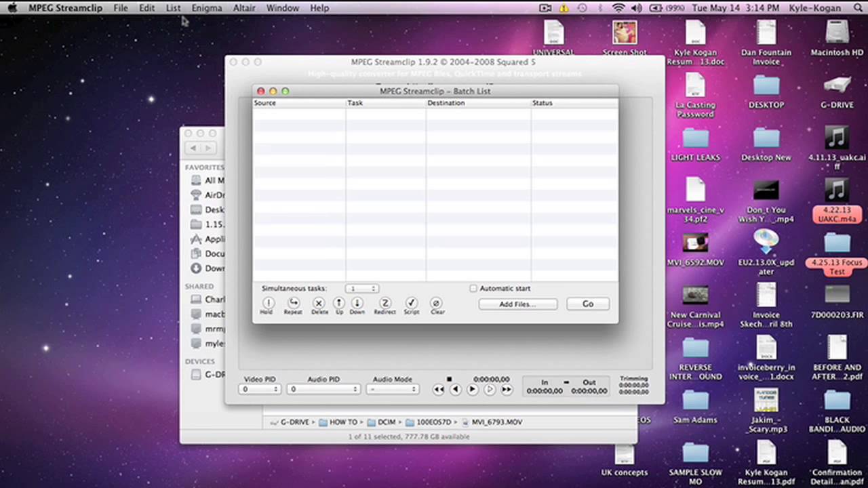Open Simultaneous tasks dropdown
This screenshot has width=868, height=488.
coord(361,289)
